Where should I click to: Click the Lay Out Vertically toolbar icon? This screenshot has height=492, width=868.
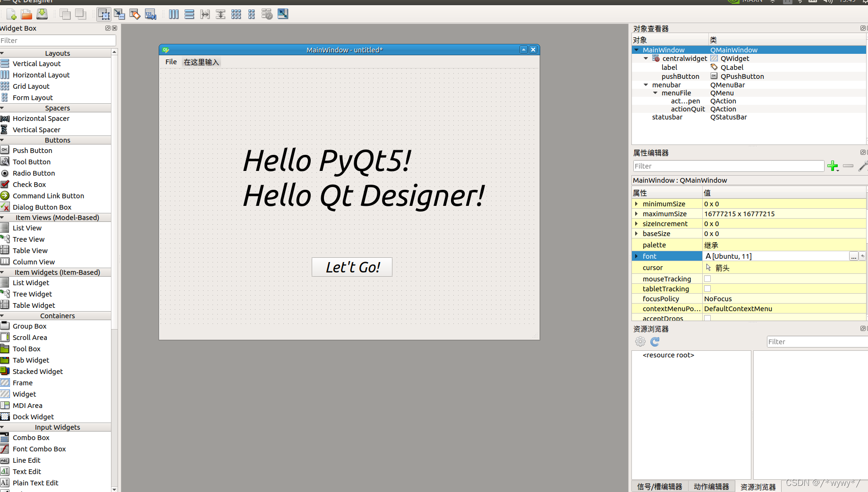click(189, 14)
